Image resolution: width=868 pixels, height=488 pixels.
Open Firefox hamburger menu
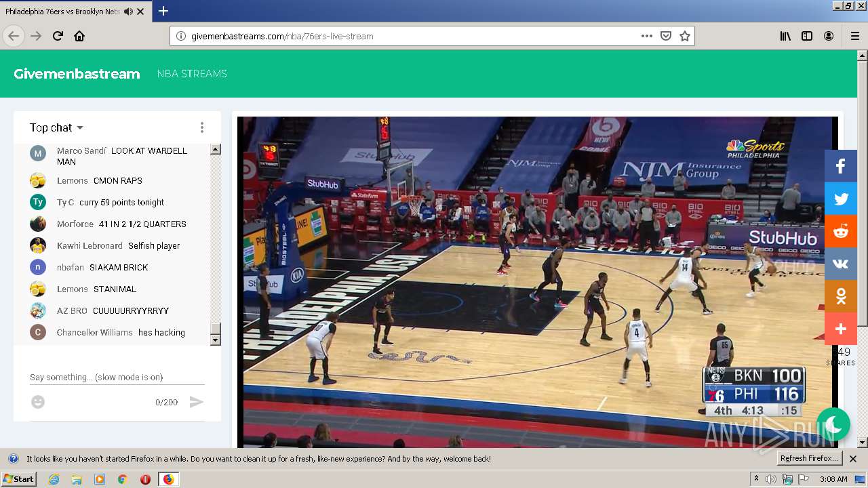(854, 36)
